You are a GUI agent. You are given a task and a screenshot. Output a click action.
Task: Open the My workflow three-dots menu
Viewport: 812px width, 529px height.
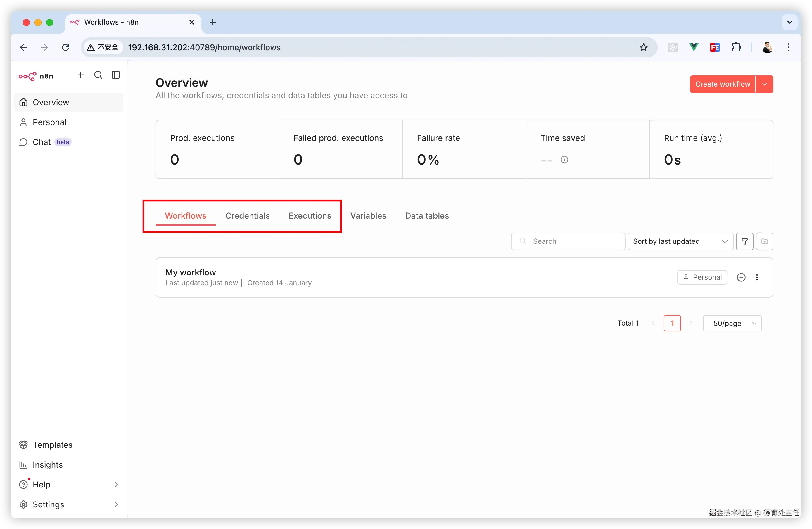pyautogui.click(x=757, y=277)
